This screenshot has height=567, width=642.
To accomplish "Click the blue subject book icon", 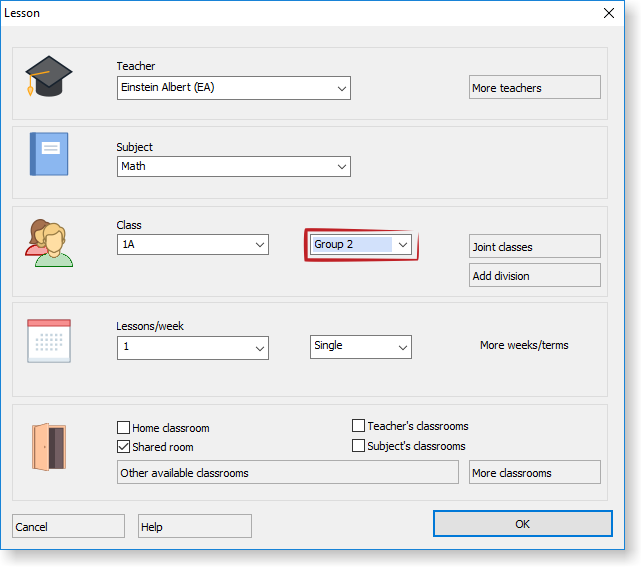I will (x=49, y=154).
